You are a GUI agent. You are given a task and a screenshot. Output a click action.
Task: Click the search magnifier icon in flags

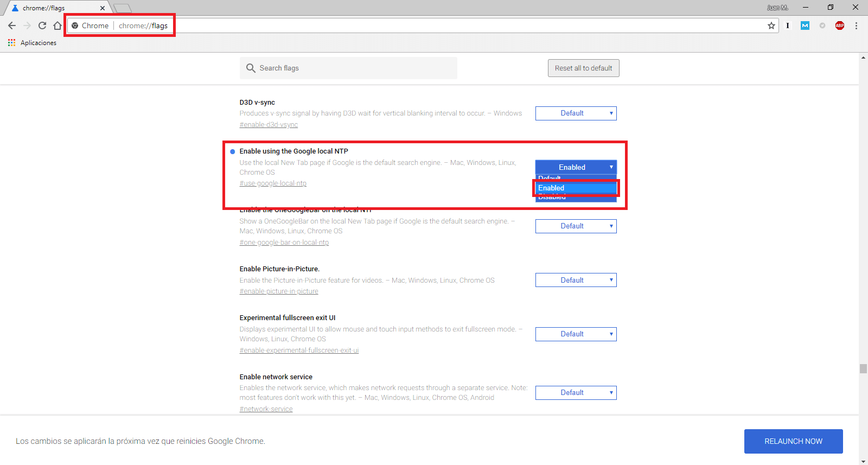point(251,68)
